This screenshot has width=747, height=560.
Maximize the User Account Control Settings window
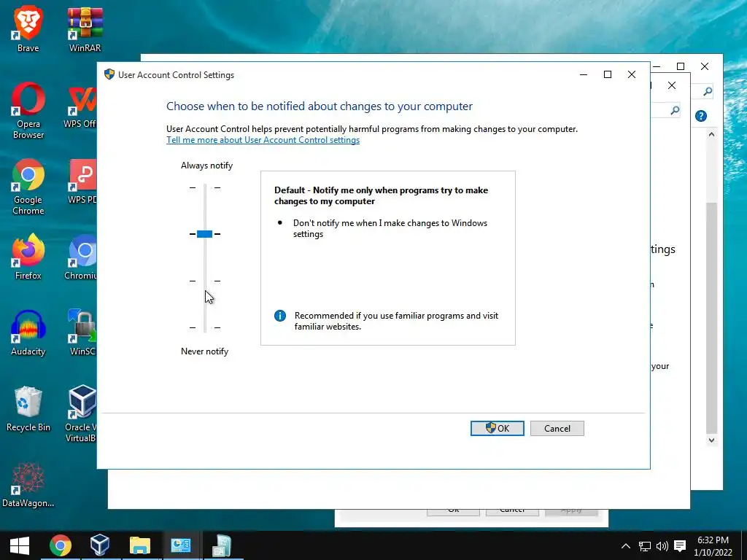pos(608,74)
